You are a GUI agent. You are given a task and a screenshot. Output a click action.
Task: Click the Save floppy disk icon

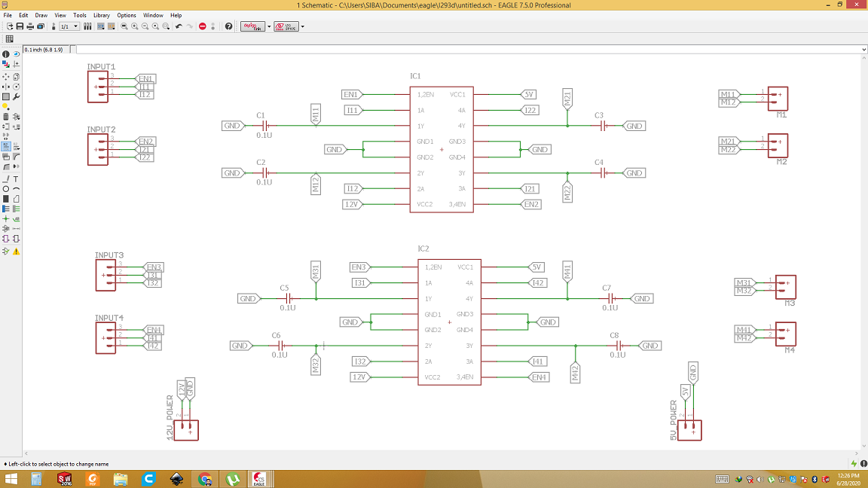tap(20, 26)
